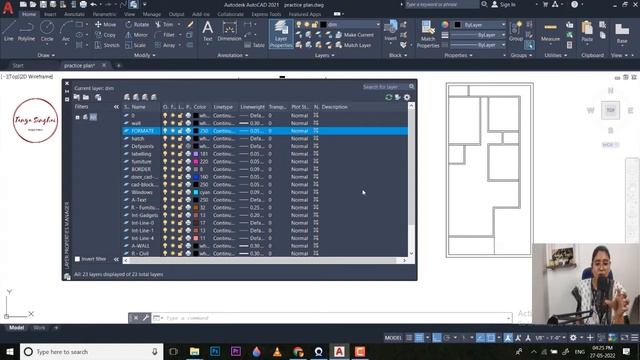Screen dimensions: 640x360
Task: Open the Insert ribbon tab
Action: pos(50,14)
